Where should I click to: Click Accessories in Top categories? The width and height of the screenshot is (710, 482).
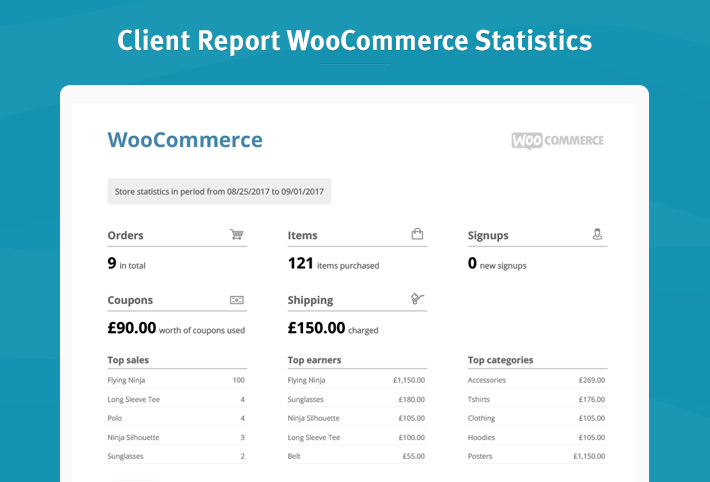487,380
